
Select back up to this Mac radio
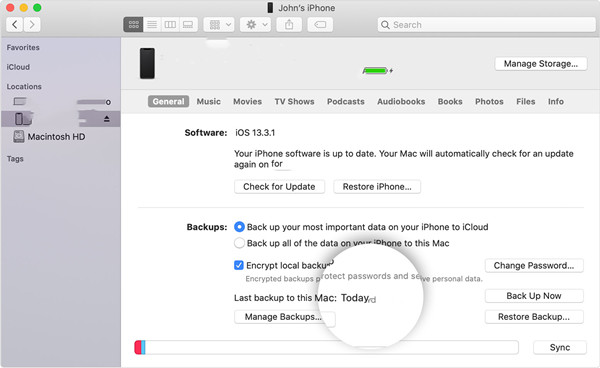pos(239,243)
